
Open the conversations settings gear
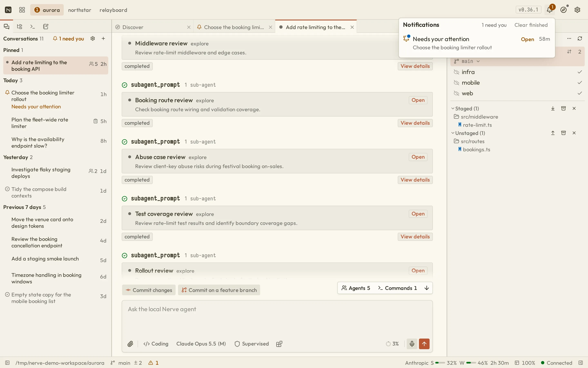(92, 38)
